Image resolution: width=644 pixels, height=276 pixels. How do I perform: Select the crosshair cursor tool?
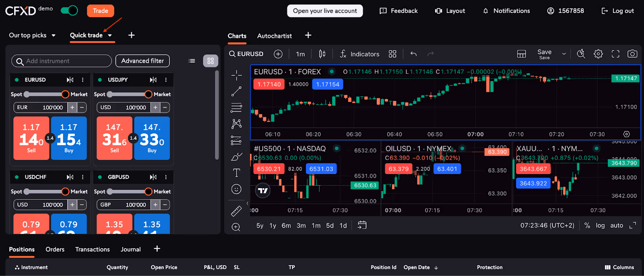pos(237,75)
